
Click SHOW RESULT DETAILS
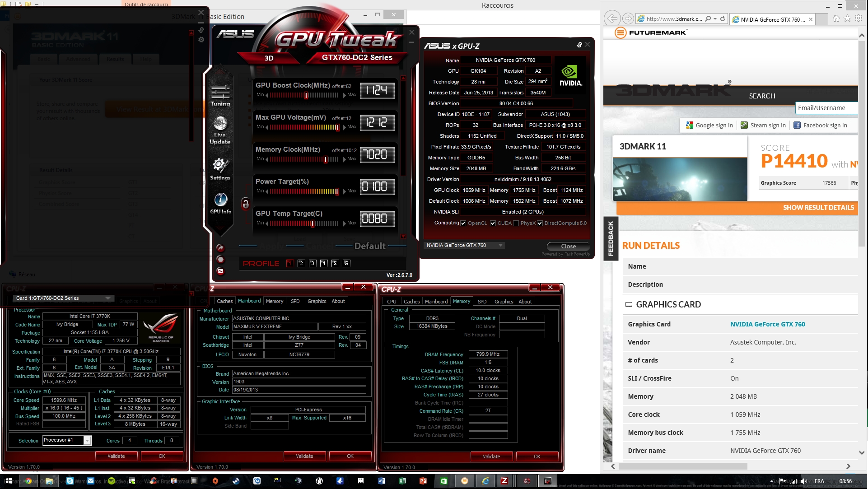point(818,208)
